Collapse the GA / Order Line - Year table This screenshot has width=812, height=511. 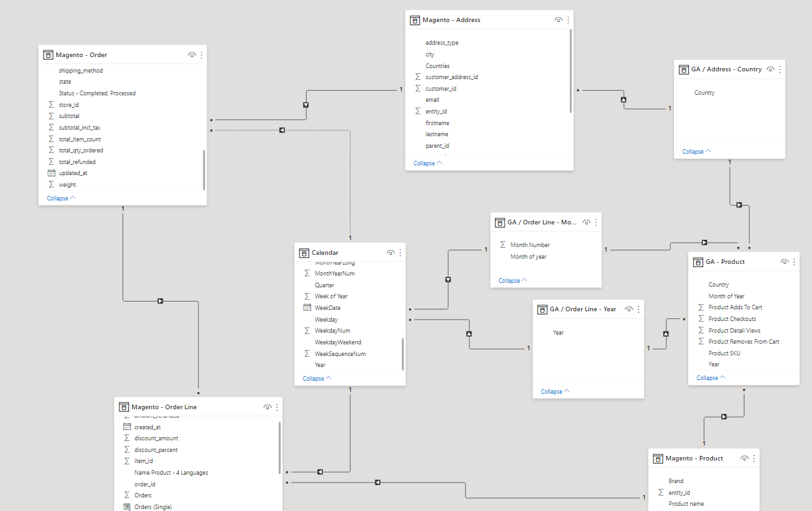556,391
